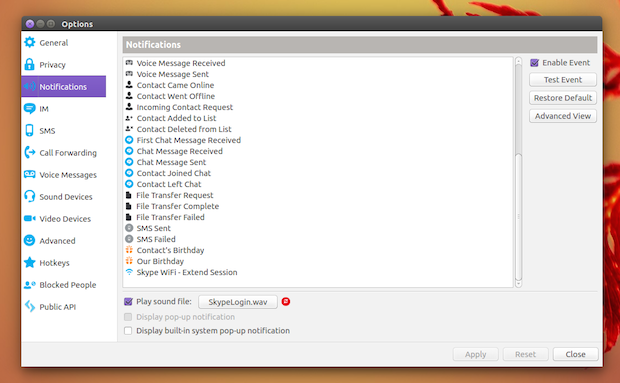Click the Blocked People icon
Image resolution: width=620 pixels, height=383 pixels.
30,285
